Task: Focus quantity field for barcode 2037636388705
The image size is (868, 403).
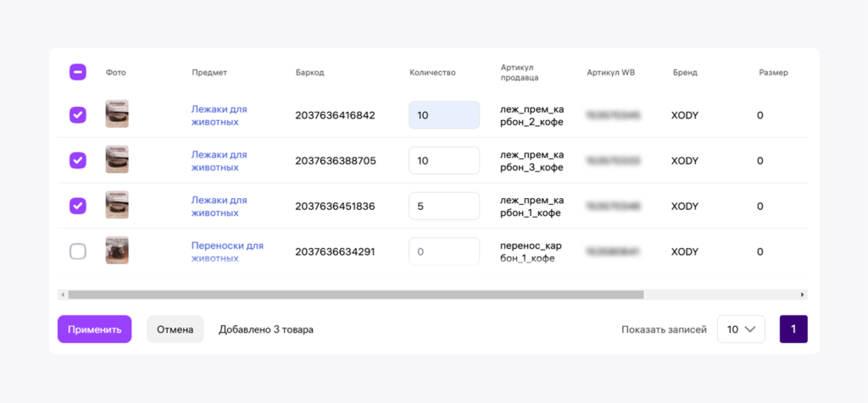Action: tap(444, 160)
